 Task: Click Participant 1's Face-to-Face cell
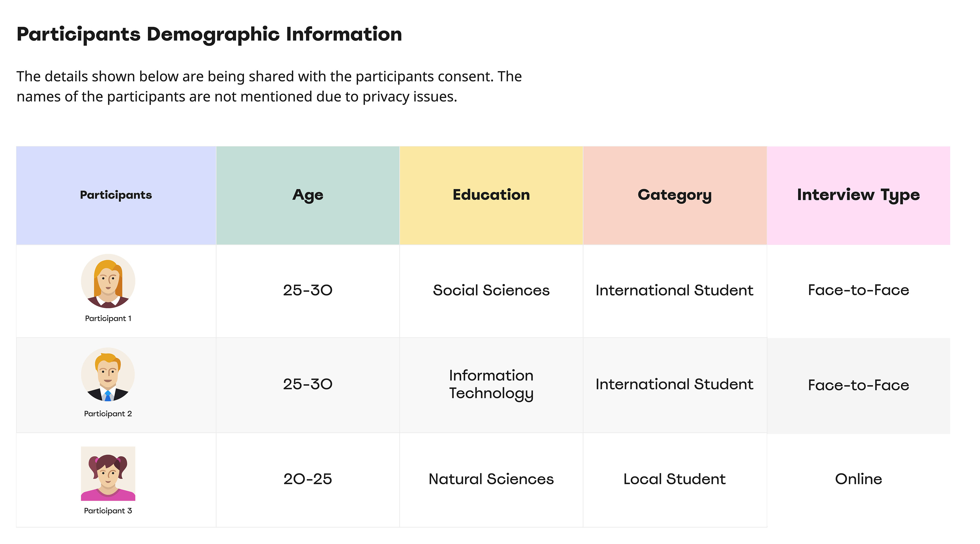(x=859, y=291)
